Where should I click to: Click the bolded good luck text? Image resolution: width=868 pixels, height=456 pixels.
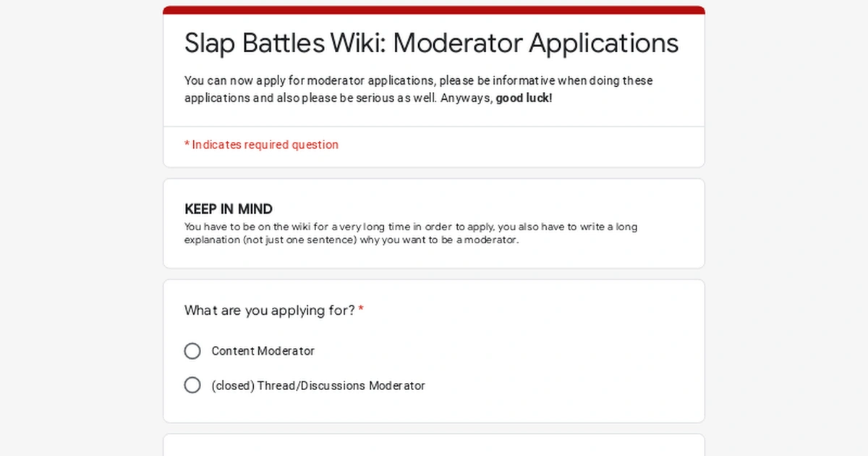(x=522, y=98)
